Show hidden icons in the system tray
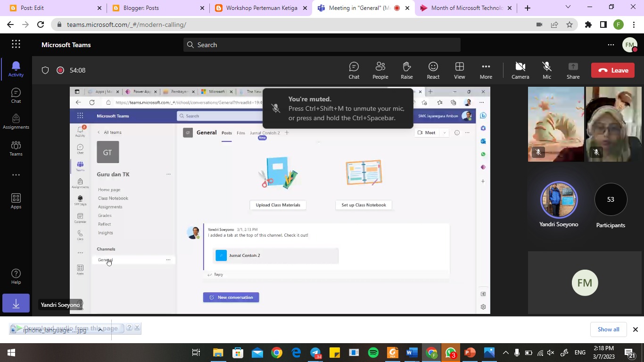 coord(506,353)
